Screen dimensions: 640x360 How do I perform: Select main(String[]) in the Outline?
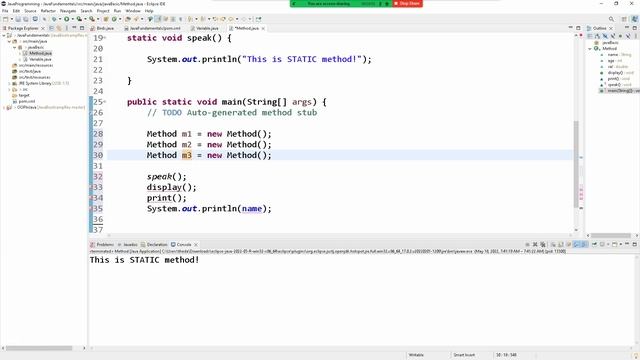click(x=619, y=91)
